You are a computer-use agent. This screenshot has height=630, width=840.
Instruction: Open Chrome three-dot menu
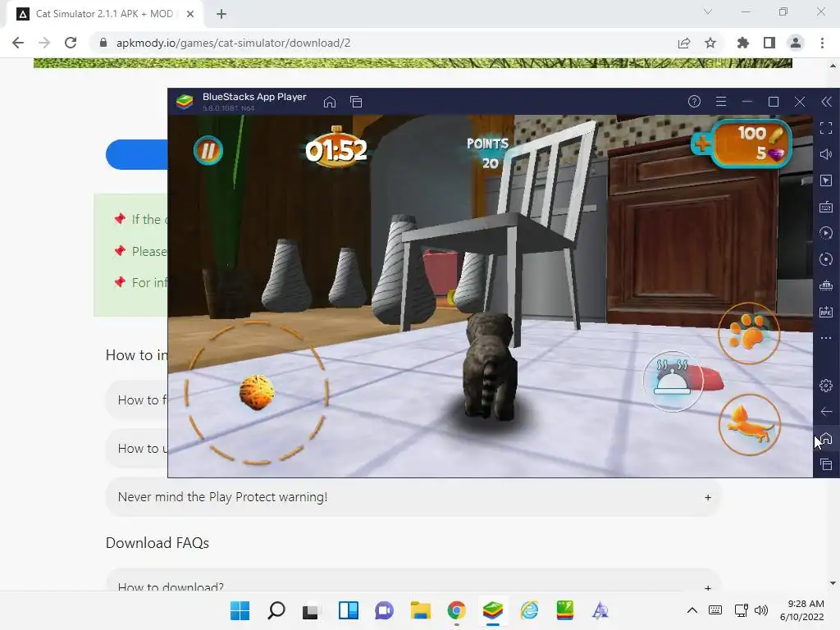click(822, 43)
